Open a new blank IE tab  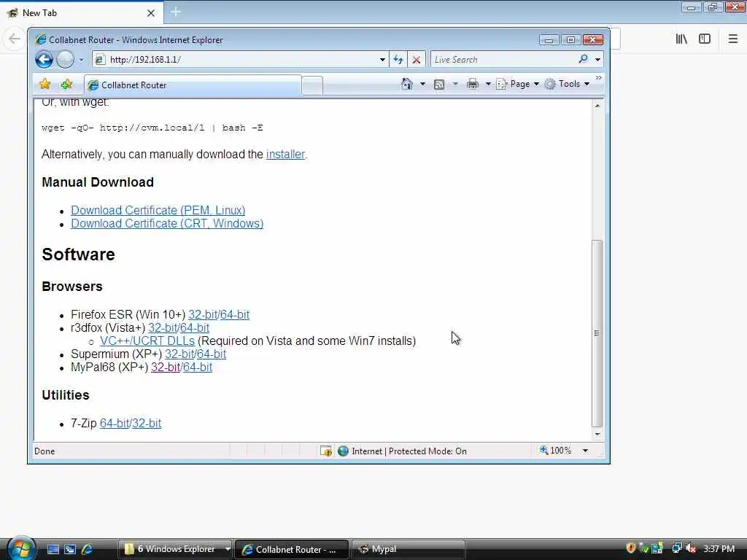pyautogui.click(x=312, y=86)
